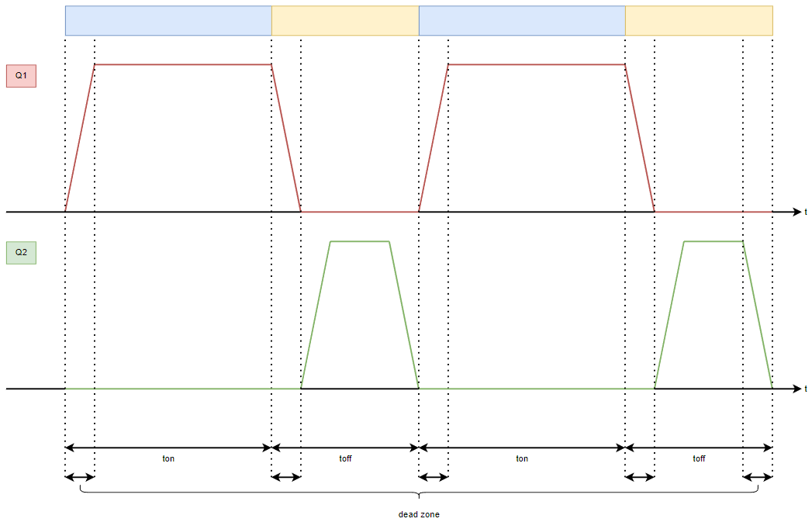Image resolution: width=812 pixels, height=522 pixels.
Task: Select the first "ton" label
Action: [x=168, y=458]
